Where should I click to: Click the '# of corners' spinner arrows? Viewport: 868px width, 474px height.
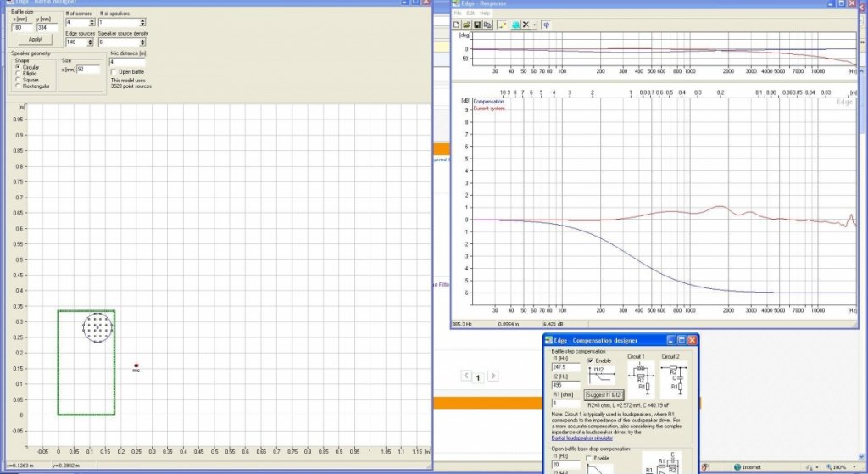(93, 23)
